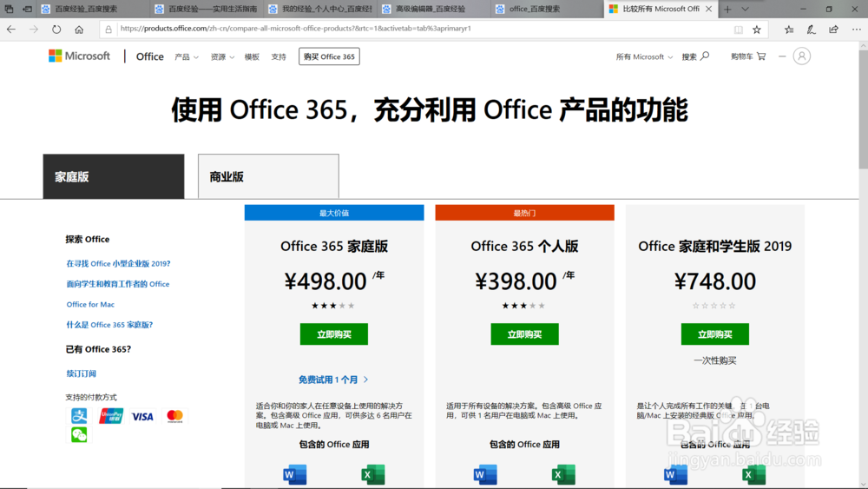Viewport: 868px width, 489px height.
Task: Open the favorites hub icon
Action: tap(789, 30)
